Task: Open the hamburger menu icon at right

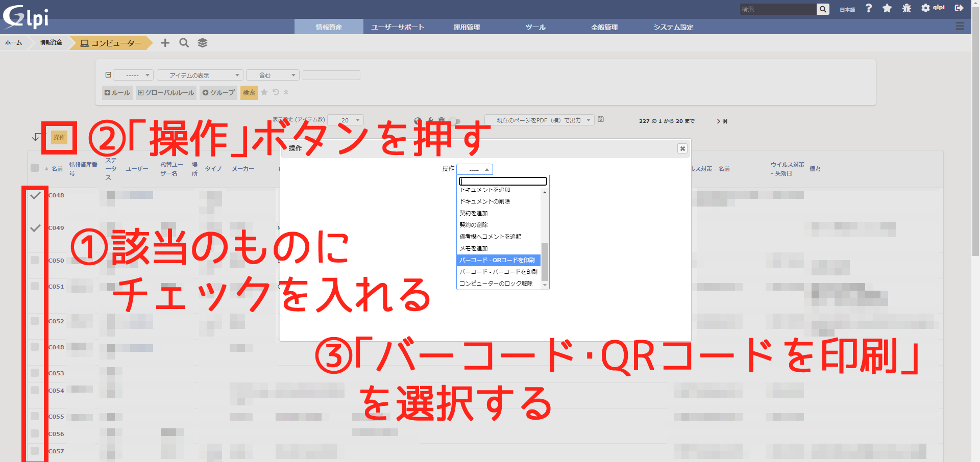Action: (x=960, y=26)
